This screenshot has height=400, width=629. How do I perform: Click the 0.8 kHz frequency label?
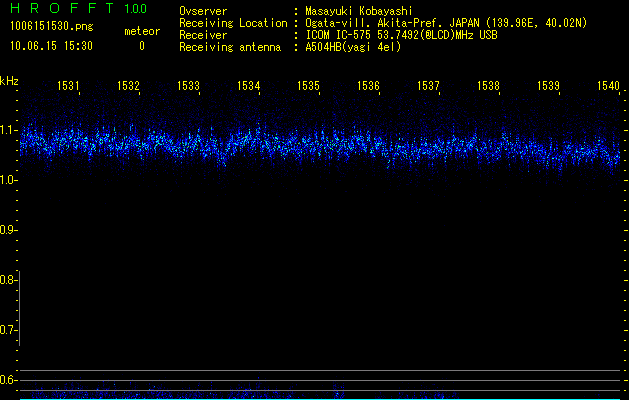(x=8, y=280)
